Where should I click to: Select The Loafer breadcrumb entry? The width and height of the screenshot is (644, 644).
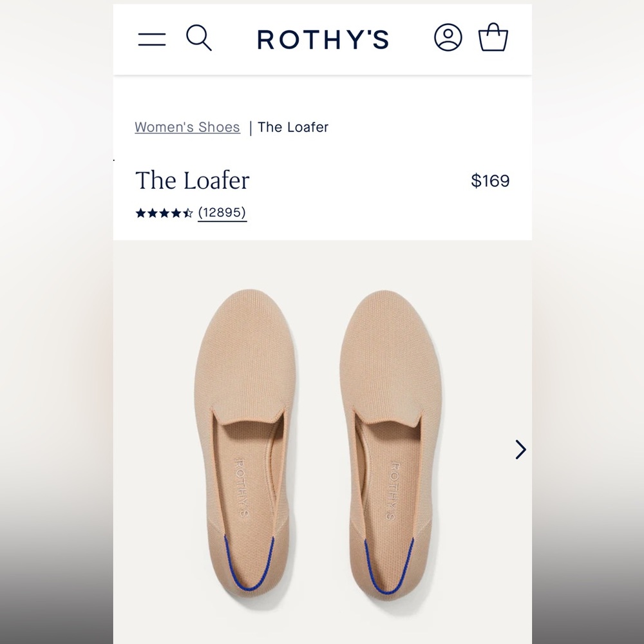pyautogui.click(x=293, y=127)
